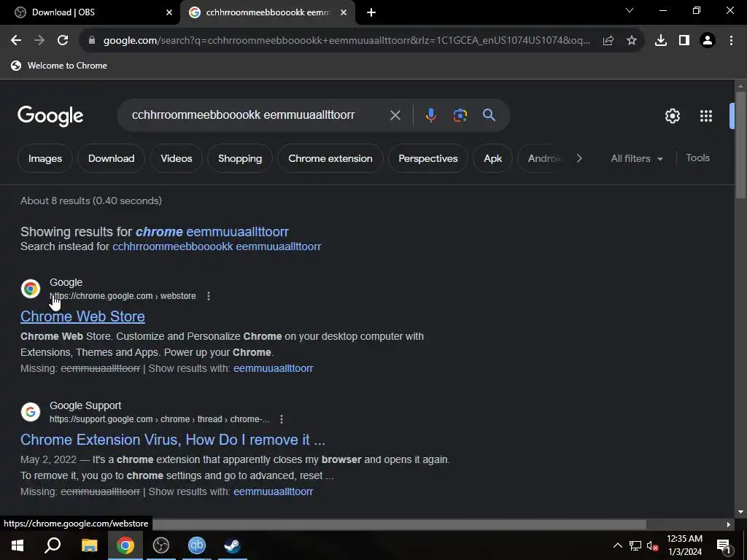Open the Welcome to Chrome bookmark

[x=59, y=66]
